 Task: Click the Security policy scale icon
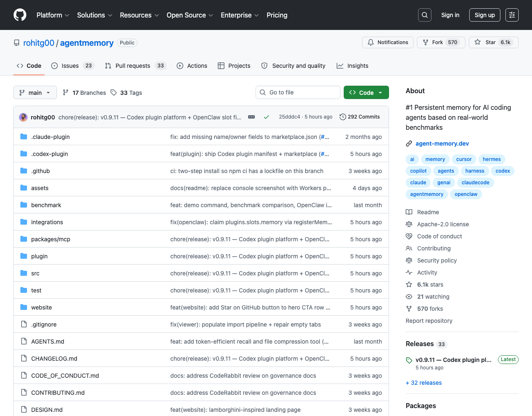point(409,260)
